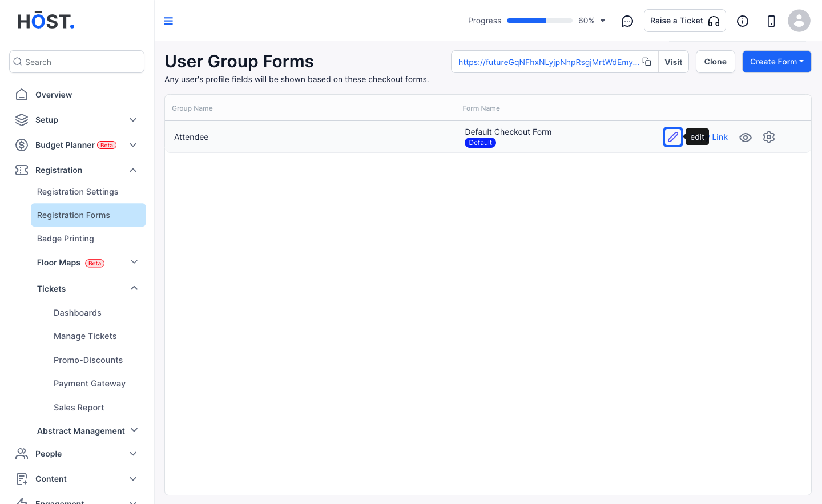Click the search magnifier icon
The image size is (822, 504).
pos(18,62)
